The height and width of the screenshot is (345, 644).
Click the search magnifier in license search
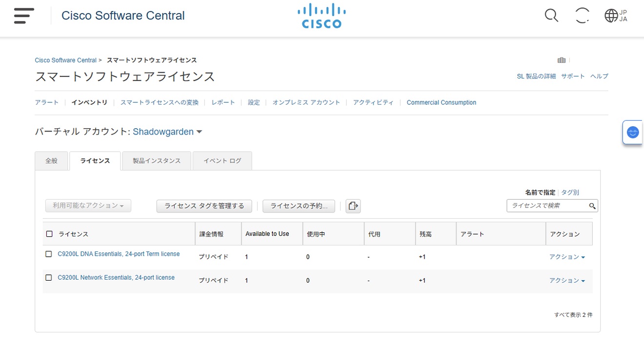592,206
